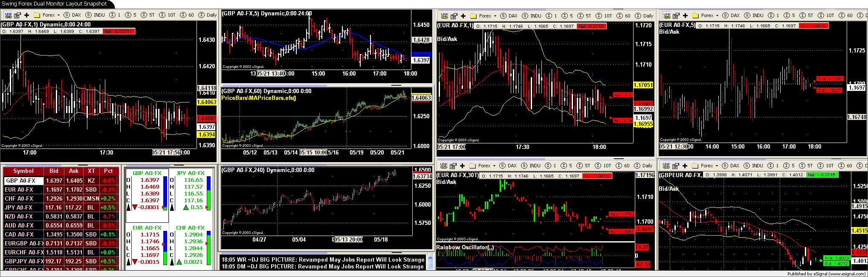Select the Rainbow Oscillator study label
The image size is (868, 277).
pos(465,247)
